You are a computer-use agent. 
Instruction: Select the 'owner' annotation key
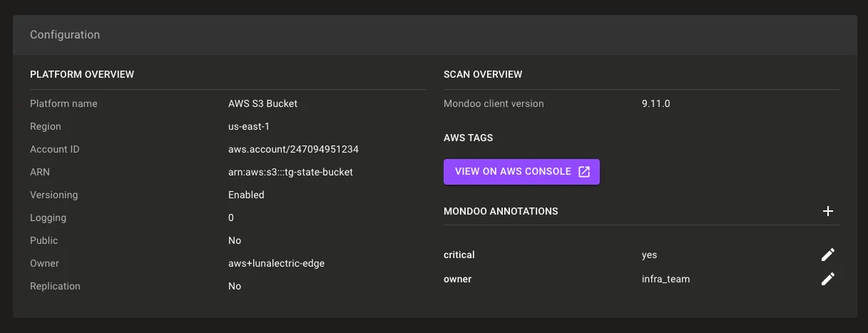(457, 279)
